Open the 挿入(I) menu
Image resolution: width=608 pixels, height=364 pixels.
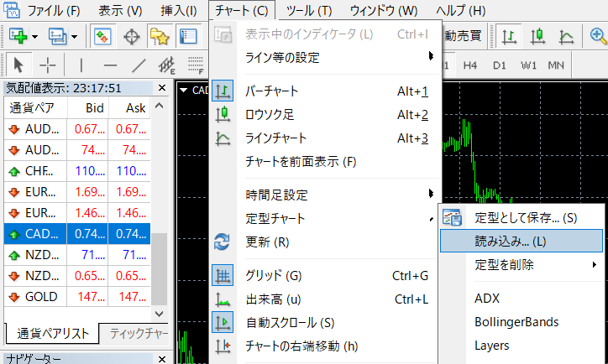pos(179,10)
